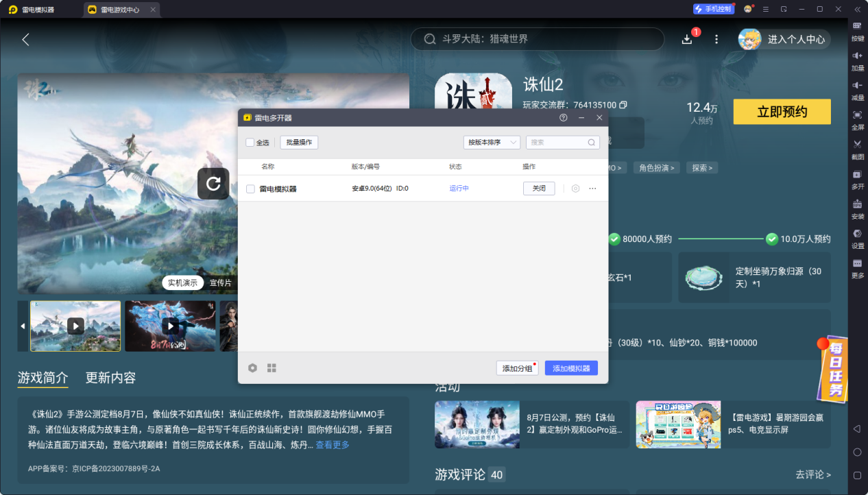The height and width of the screenshot is (495, 868).
Task: Toggle 全屏 fullscreen from the sidebar
Action: pyautogui.click(x=857, y=119)
